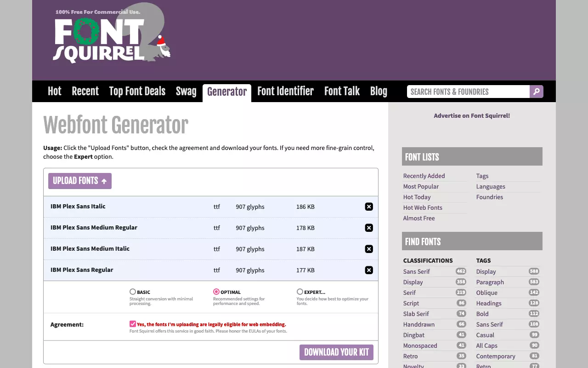This screenshot has width=588, height=368.
Task: Browse Dingbat classification
Action: click(x=414, y=335)
